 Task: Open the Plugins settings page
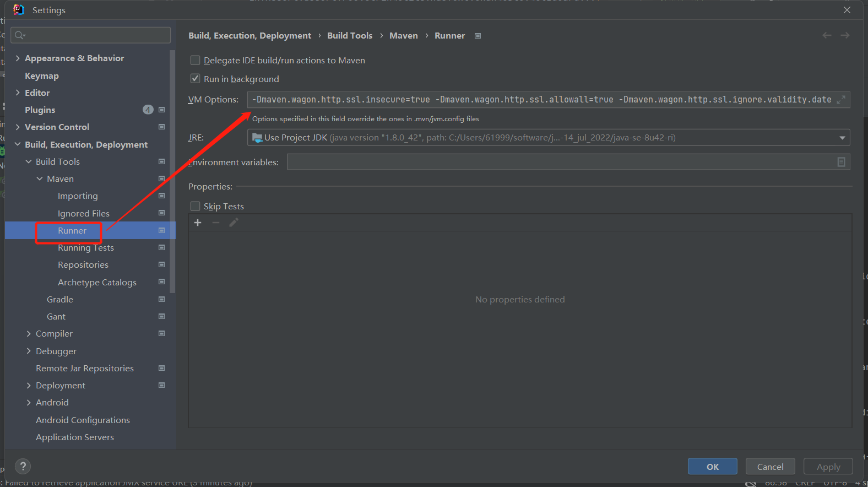(x=40, y=110)
